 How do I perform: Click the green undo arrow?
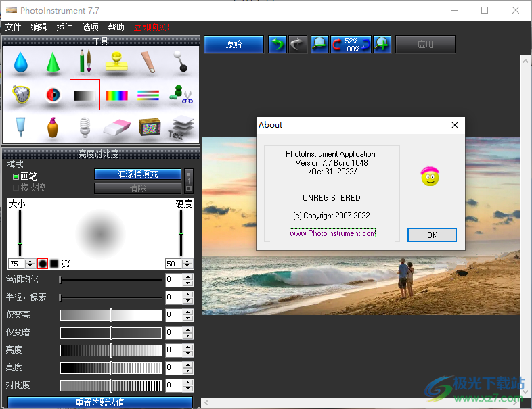pos(278,45)
